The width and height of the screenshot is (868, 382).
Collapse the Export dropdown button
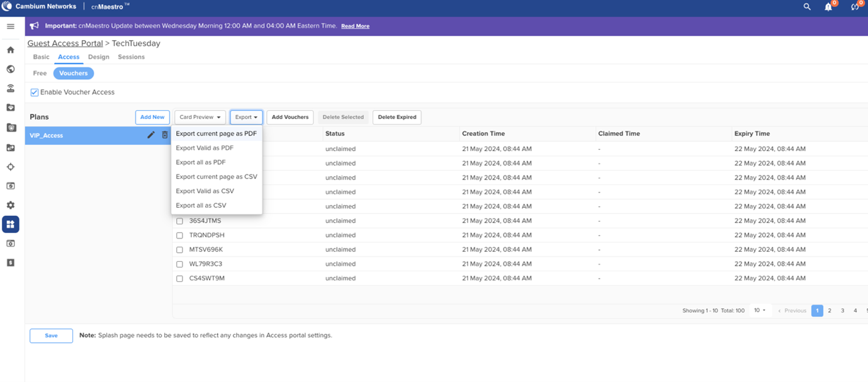click(246, 117)
